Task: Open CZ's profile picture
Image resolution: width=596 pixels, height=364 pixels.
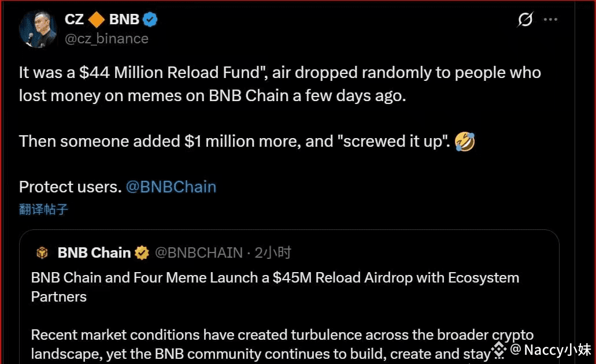Action: pos(38,29)
